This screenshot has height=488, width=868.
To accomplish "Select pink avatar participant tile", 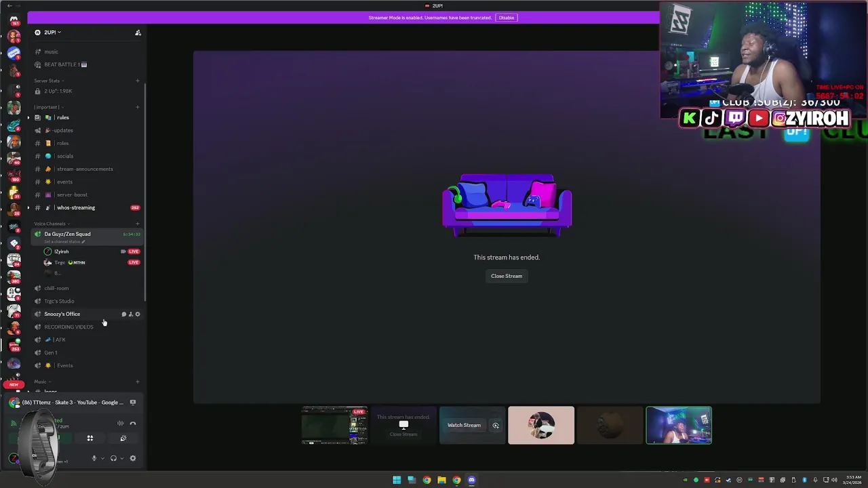I will coord(541,426).
